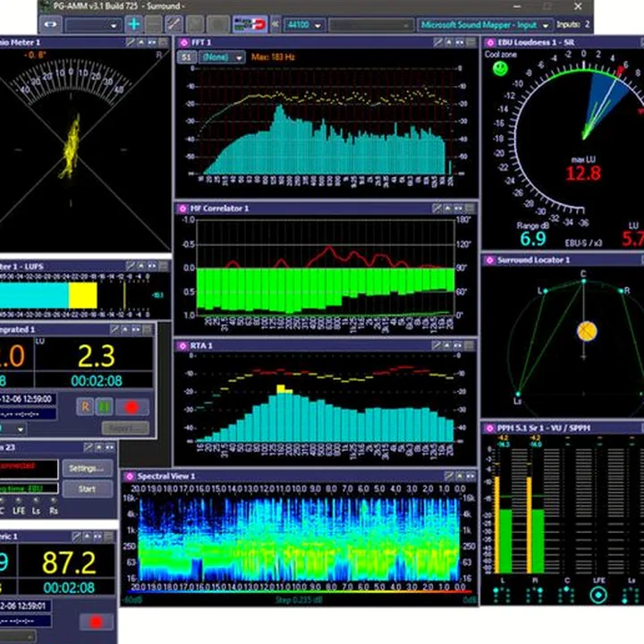The height and width of the screenshot is (644, 644).
Task: Open the Microsoft Sound Mapper input dropdown
Action: [x=485, y=25]
